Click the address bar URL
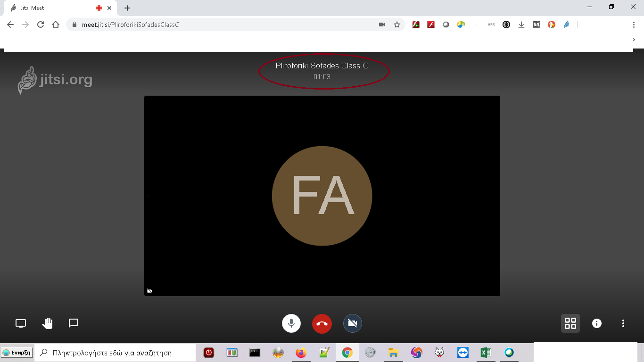 click(x=189, y=25)
